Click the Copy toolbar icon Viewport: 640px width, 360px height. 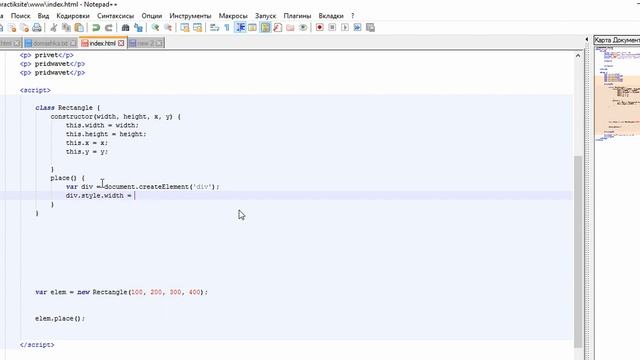coord(66,28)
